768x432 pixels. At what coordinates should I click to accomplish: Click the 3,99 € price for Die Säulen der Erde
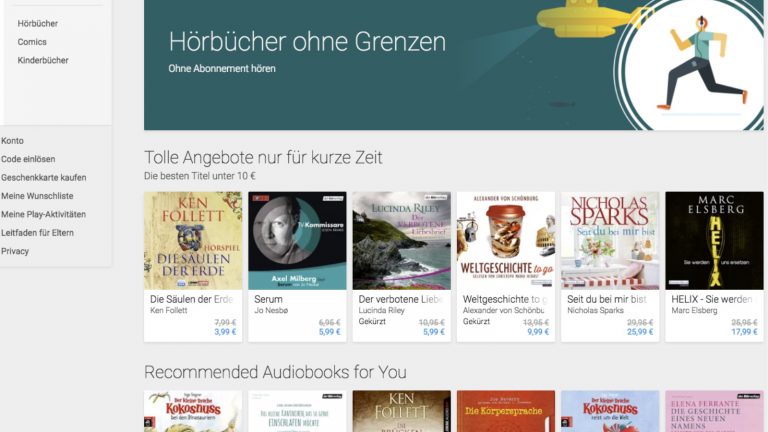tap(225, 332)
